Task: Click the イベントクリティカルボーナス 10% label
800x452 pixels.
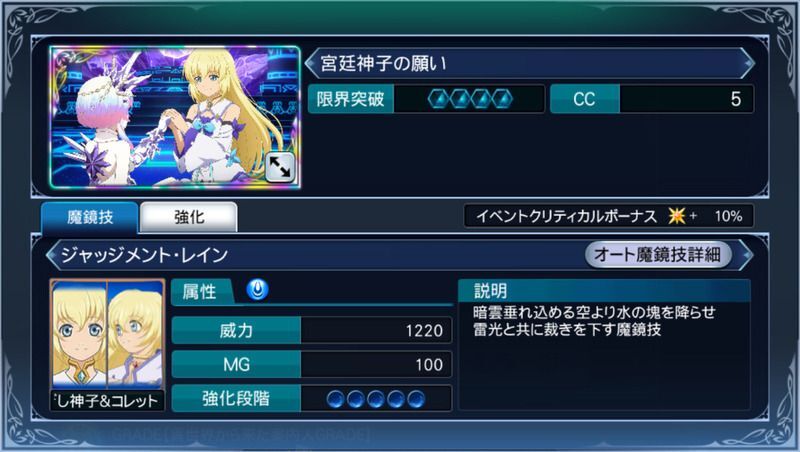Action: click(609, 216)
